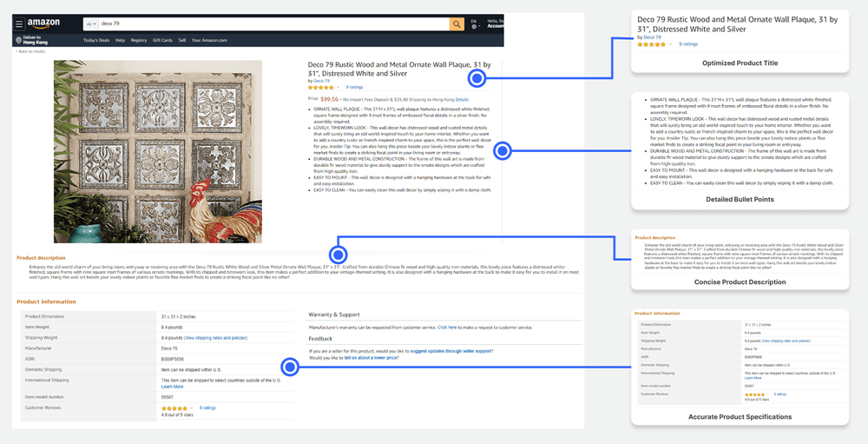Open 9 ratings link in the Customer Reviews row

(207, 408)
